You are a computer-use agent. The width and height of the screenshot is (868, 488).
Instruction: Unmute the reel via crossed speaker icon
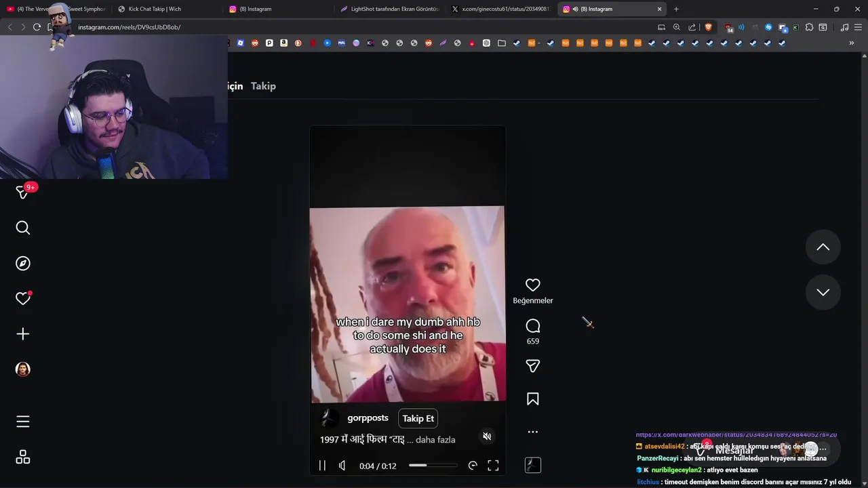[487, 436]
